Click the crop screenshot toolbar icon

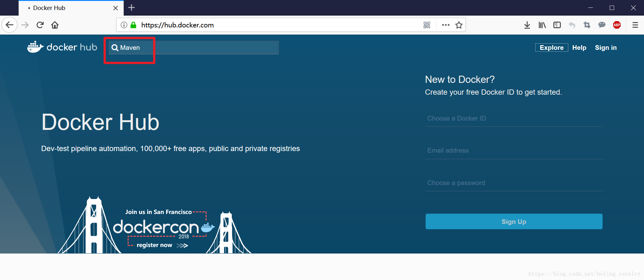pyautogui.click(x=587, y=25)
